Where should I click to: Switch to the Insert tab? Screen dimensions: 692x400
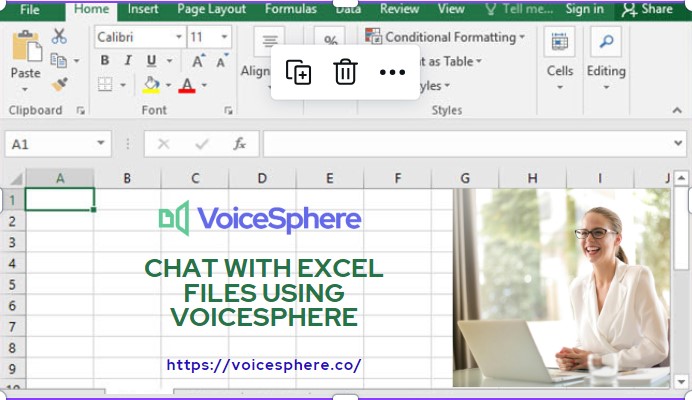(143, 9)
